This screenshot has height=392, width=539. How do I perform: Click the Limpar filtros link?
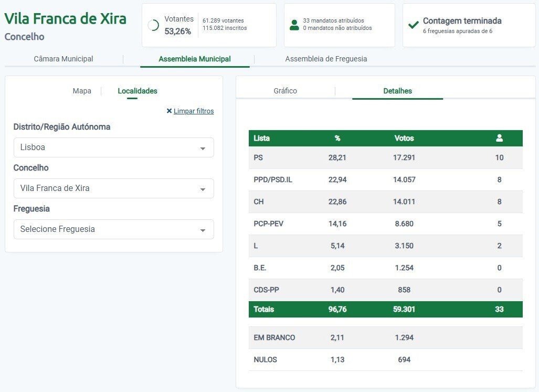193,111
